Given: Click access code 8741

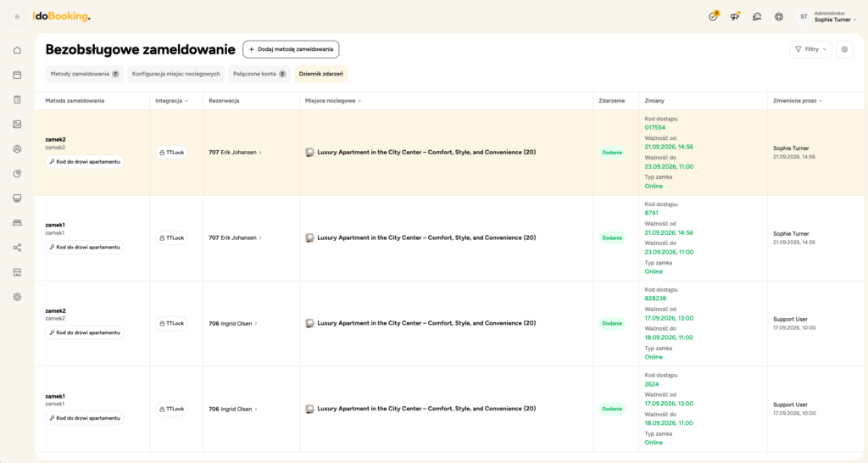Looking at the screenshot, I should point(652,213).
